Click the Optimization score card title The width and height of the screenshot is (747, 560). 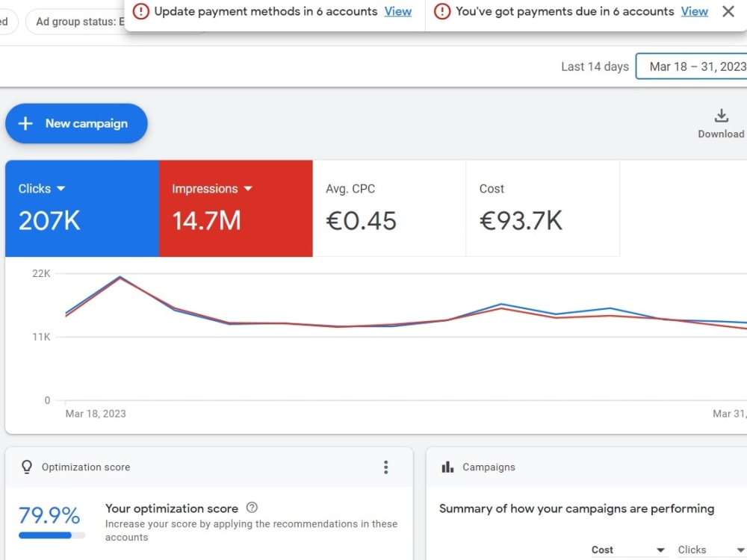tap(86, 467)
